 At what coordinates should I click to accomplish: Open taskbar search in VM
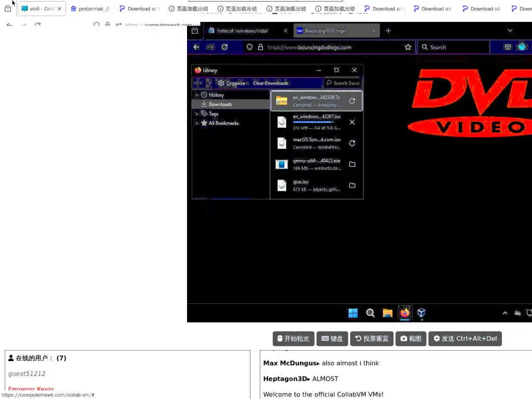[370, 313]
